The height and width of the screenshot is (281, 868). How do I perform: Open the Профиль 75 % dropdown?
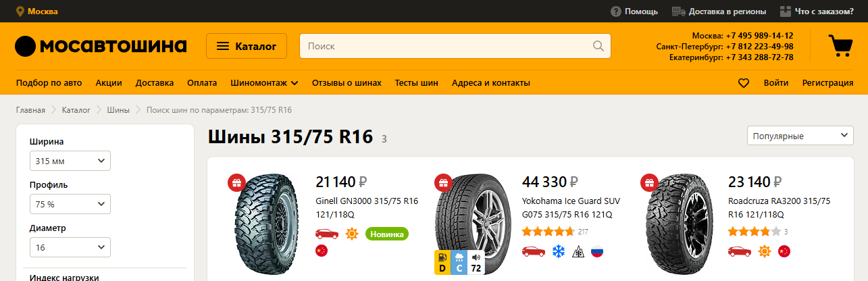coord(70,204)
